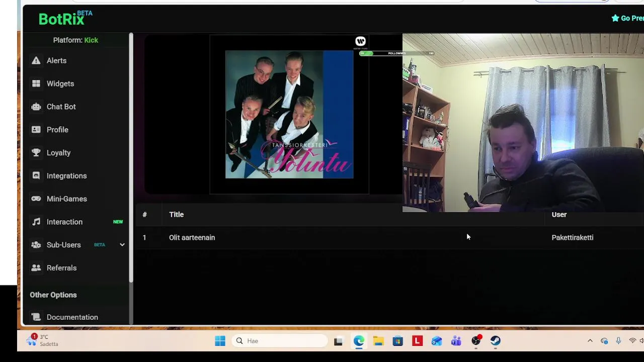
Task: Open the Alerts section icon
Action: (36, 60)
